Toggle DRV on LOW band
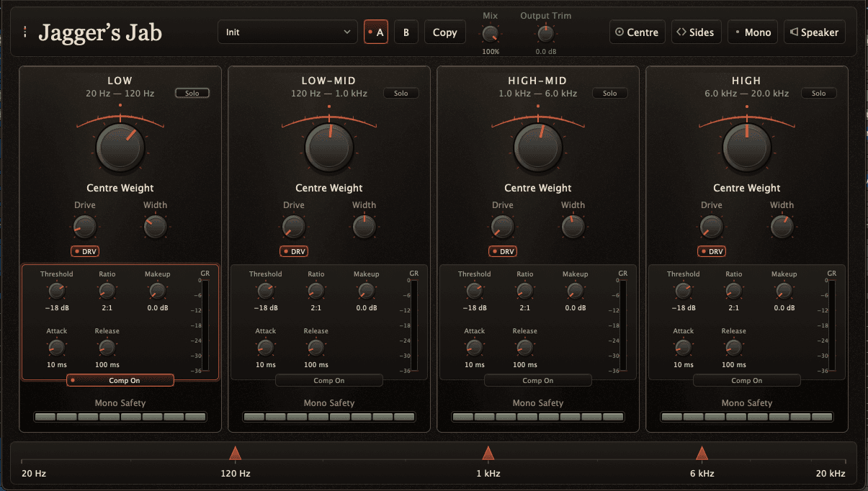 tap(85, 251)
